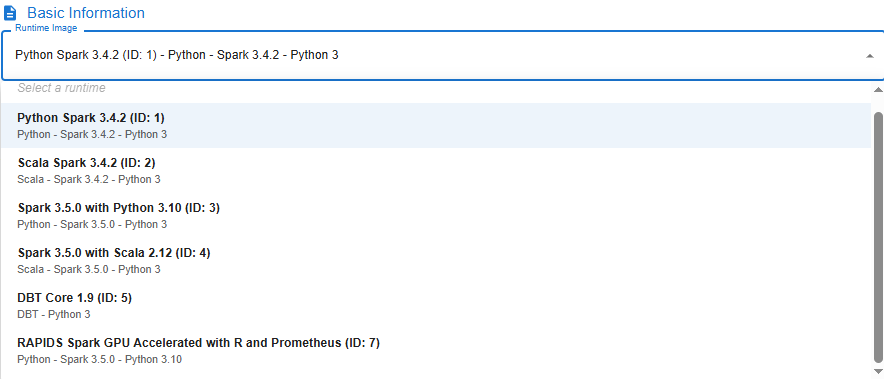Select Spark 3.5.0 with Scala 2.12 runtime

tap(436, 261)
